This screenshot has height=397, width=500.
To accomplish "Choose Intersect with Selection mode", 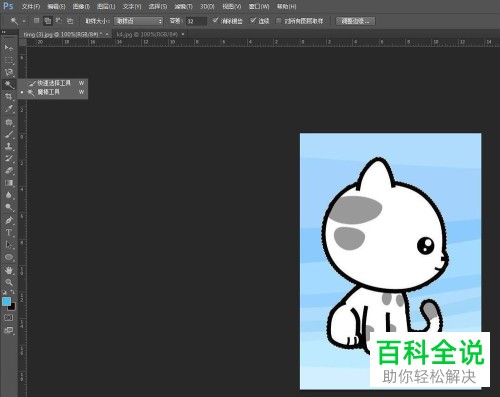I will click(x=70, y=21).
